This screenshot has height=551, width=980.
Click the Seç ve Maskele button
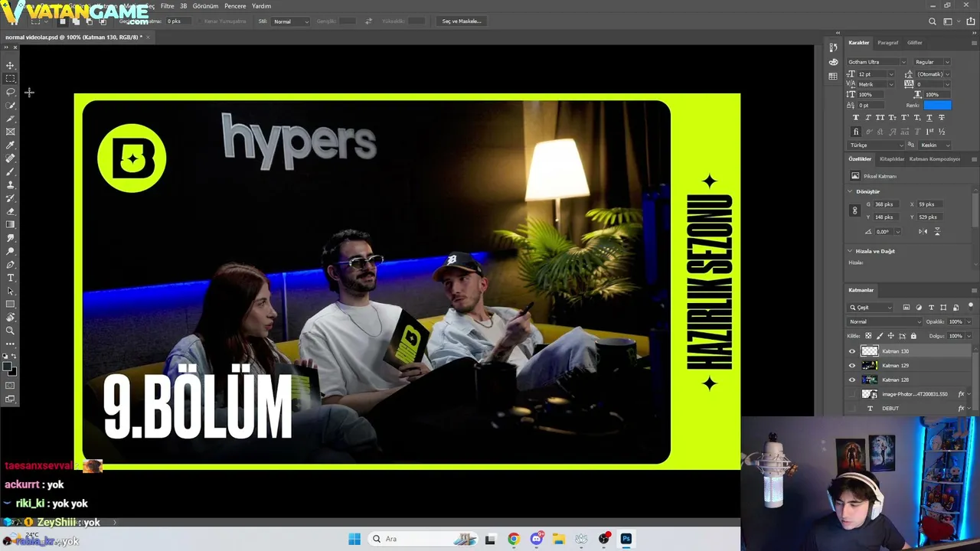click(462, 21)
